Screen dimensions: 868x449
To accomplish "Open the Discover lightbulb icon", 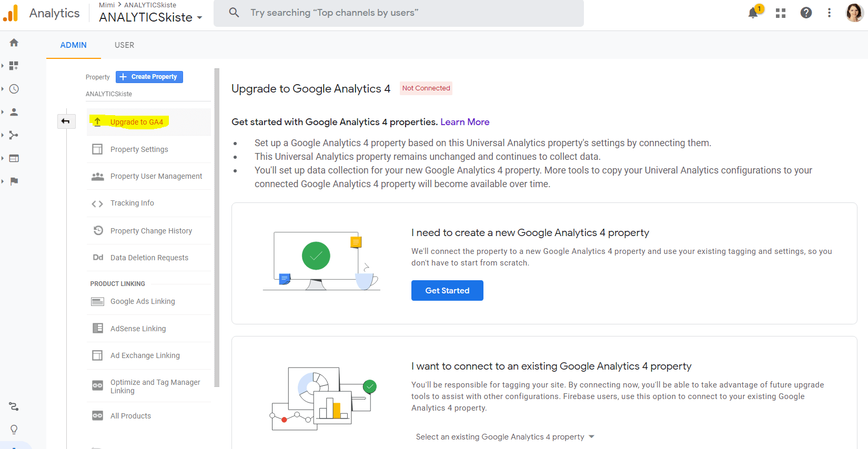I will [14, 430].
